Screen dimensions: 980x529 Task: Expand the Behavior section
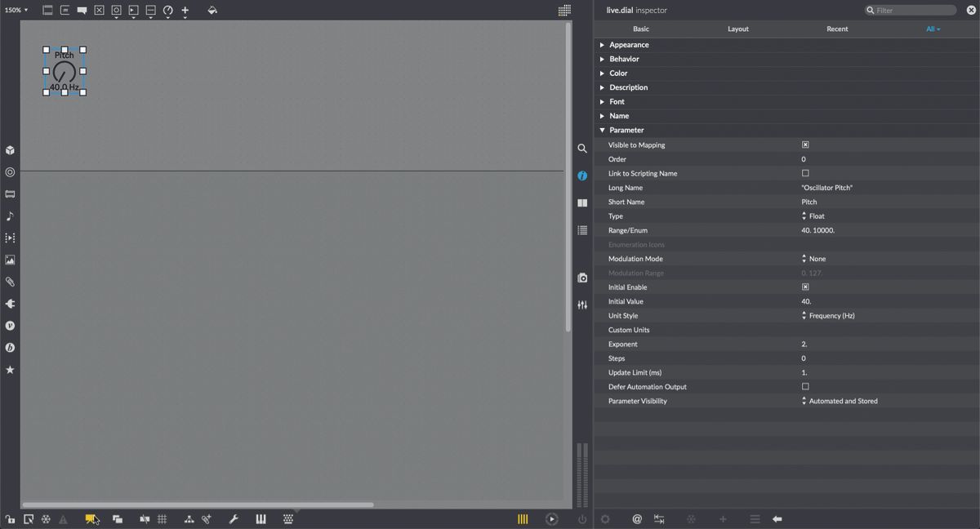click(602, 59)
